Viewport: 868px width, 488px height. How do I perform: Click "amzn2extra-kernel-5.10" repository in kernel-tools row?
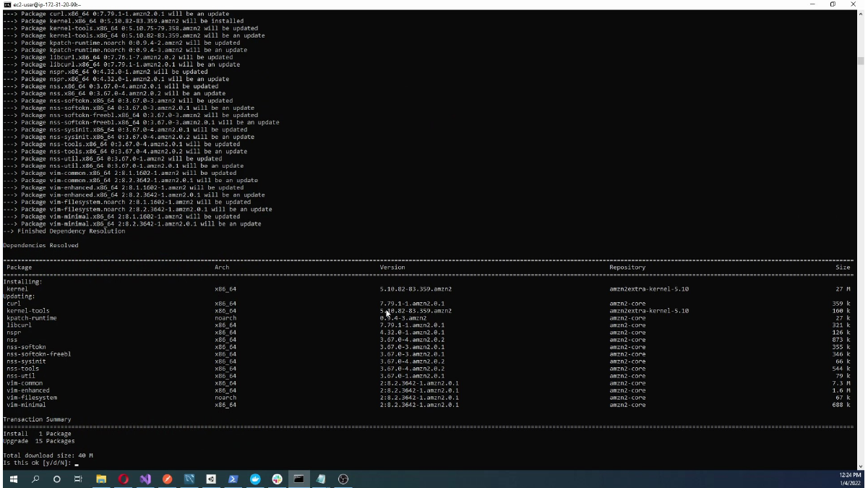click(x=649, y=310)
